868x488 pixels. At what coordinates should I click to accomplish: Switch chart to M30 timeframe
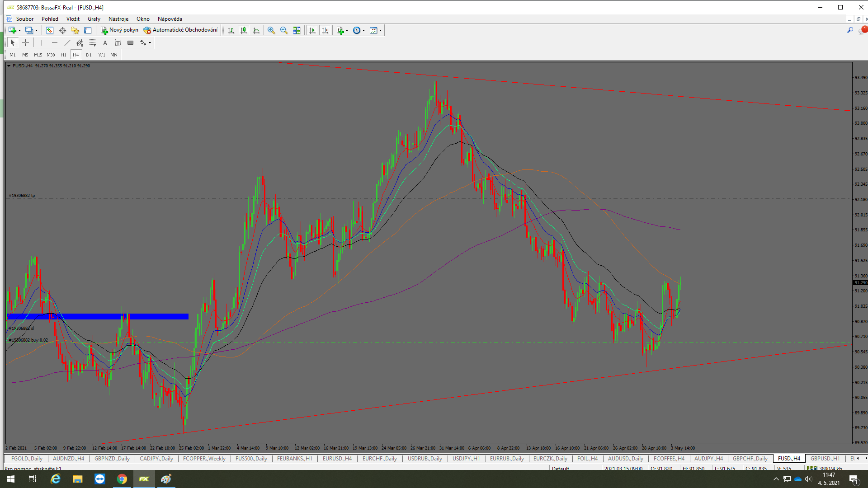[51, 55]
